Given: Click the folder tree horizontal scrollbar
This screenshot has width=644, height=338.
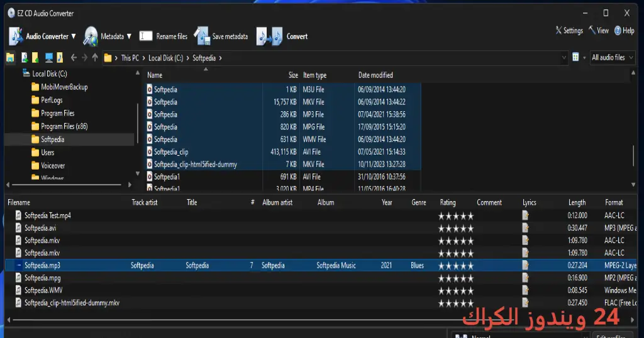Looking at the screenshot, I should click(66, 185).
